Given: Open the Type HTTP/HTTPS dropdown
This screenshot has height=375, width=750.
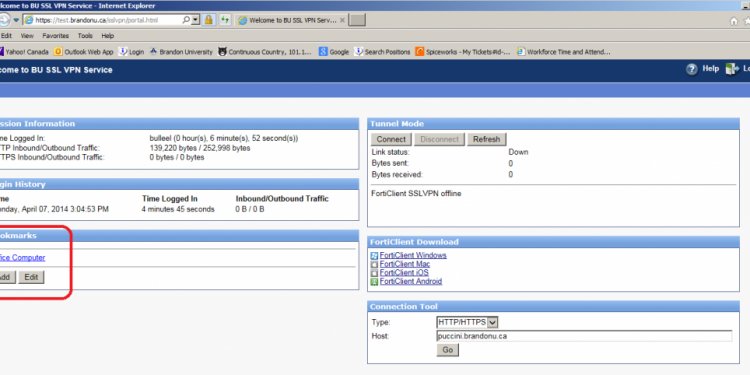Looking at the screenshot, I should pos(468,322).
